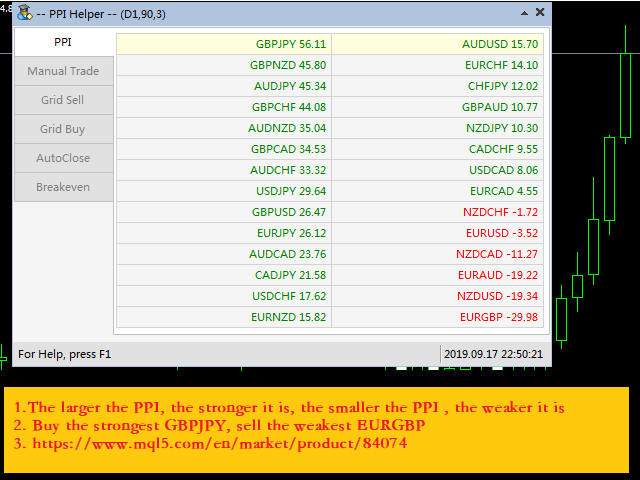Click the 2019.09.17 22:50:21 timestamp
The width and height of the screenshot is (640, 480).
click(493, 354)
